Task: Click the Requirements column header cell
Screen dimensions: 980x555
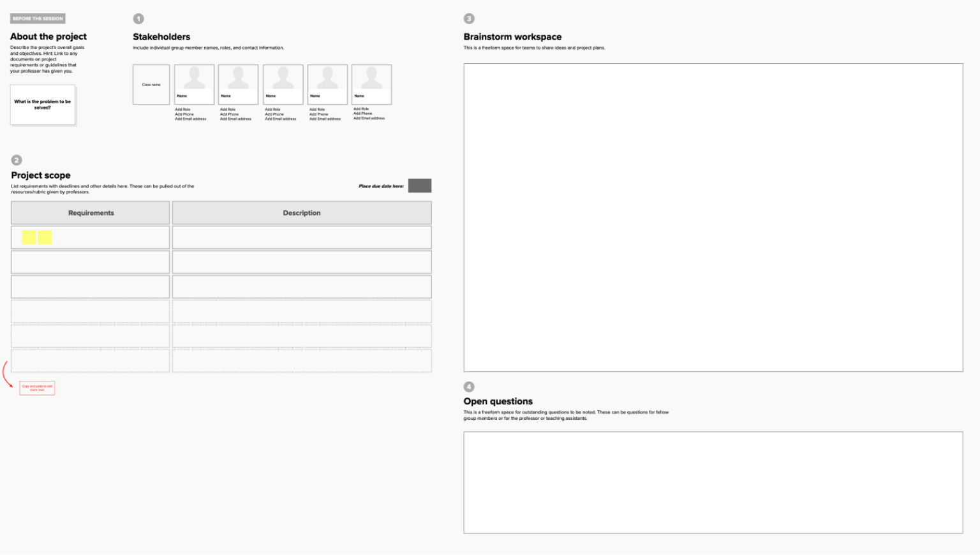Action: point(90,212)
